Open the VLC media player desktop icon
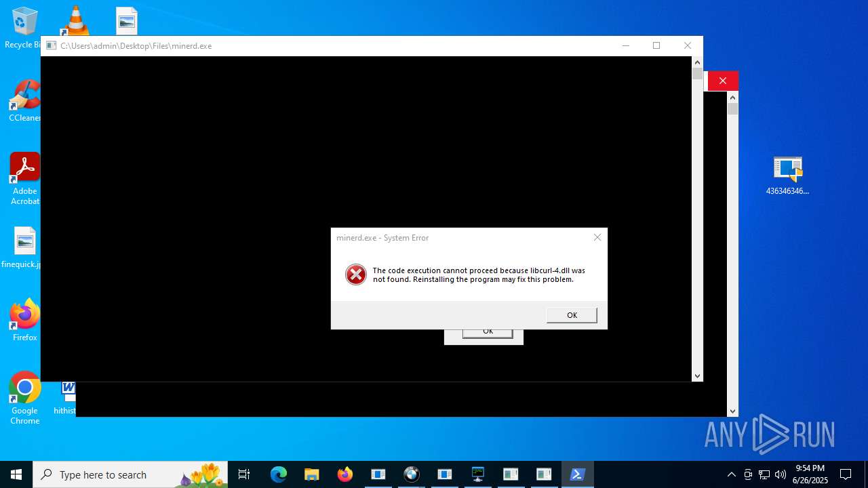 pos(75,20)
